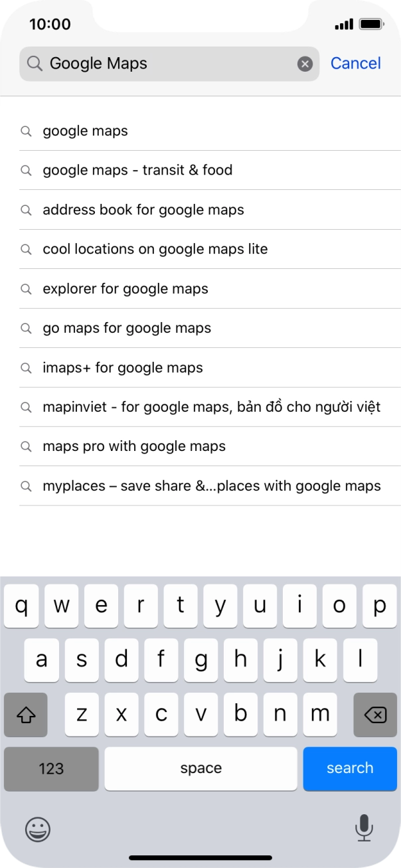Tap Shift to toggle uppercase typing

(26, 715)
